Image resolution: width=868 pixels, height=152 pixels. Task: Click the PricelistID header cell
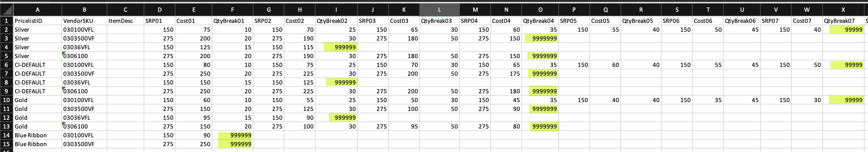pyautogui.click(x=38, y=21)
